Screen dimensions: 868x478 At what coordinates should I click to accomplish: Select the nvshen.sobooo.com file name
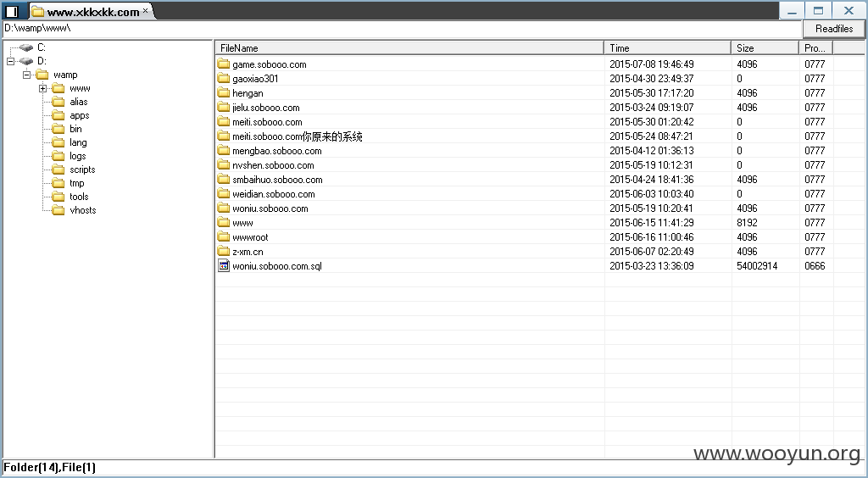273,165
